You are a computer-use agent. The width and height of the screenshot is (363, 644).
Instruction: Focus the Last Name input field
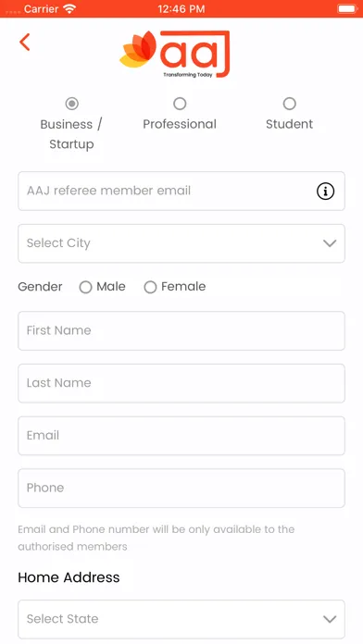point(181,383)
